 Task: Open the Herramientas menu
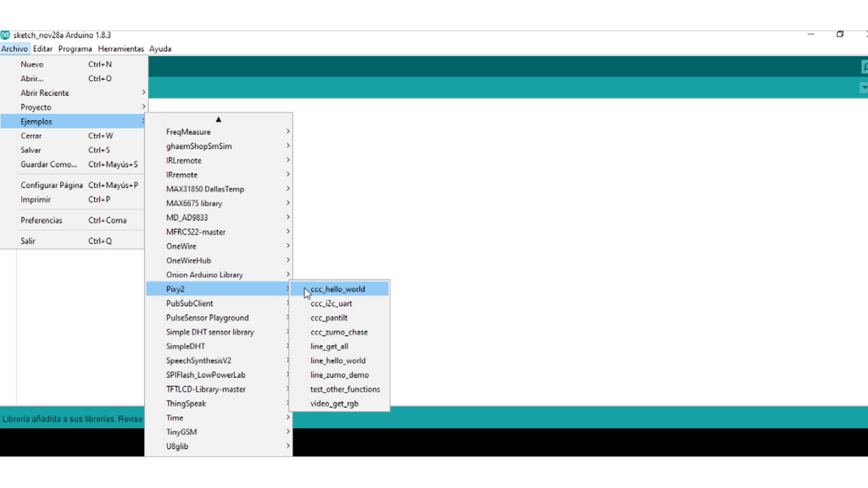(x=120, y=49)
